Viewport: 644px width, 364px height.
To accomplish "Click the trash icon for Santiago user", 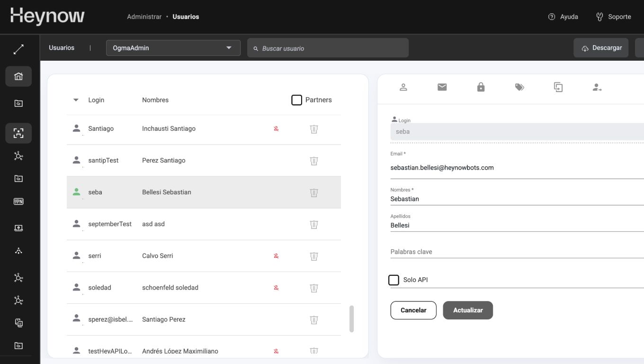I will pos(313,129).
